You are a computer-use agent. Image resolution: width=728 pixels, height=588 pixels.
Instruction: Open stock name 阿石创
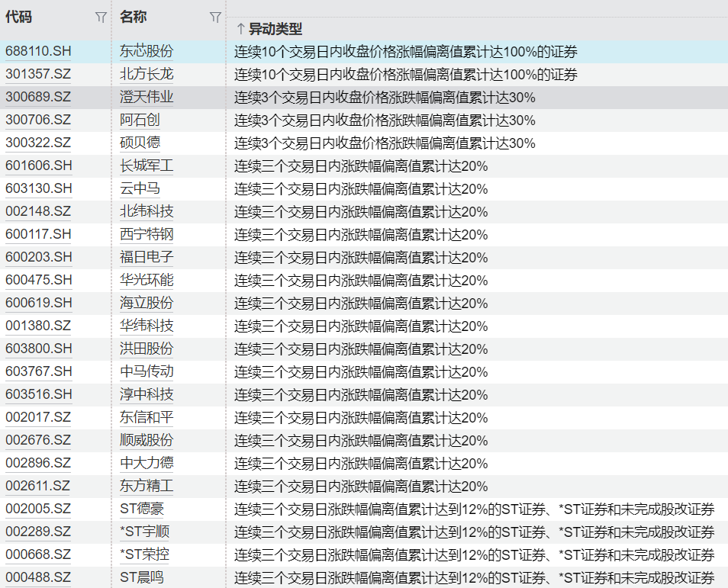(140, 120)
